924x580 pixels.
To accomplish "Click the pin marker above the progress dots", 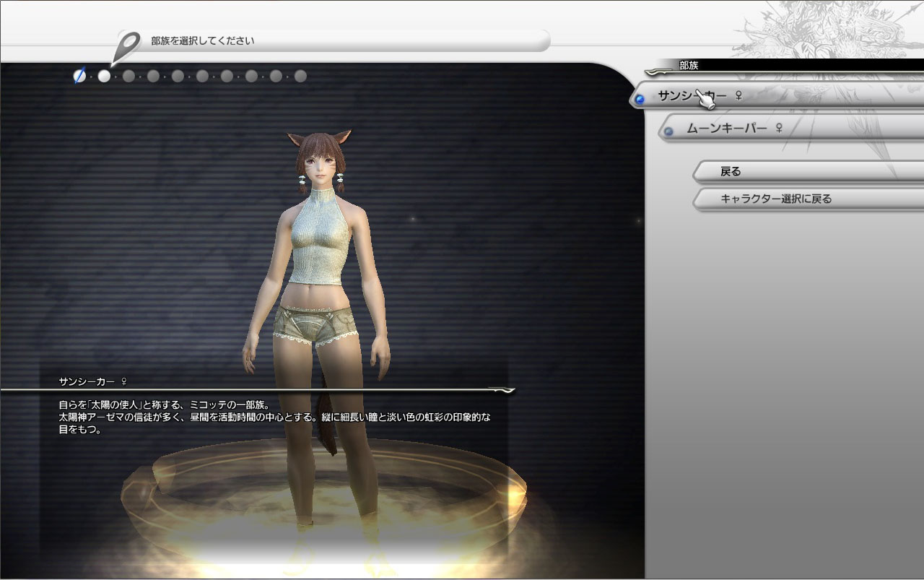I will click(x=128, y=45).
